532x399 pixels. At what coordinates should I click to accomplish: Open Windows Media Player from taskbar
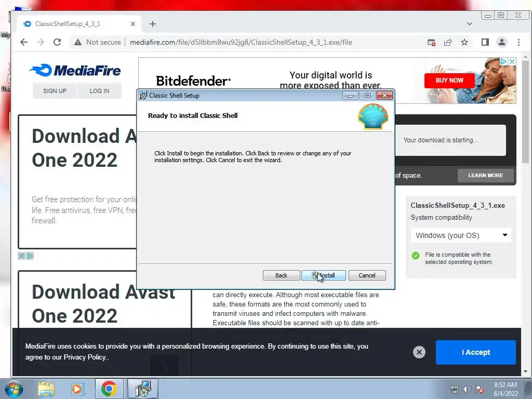(x=77, y=389)
